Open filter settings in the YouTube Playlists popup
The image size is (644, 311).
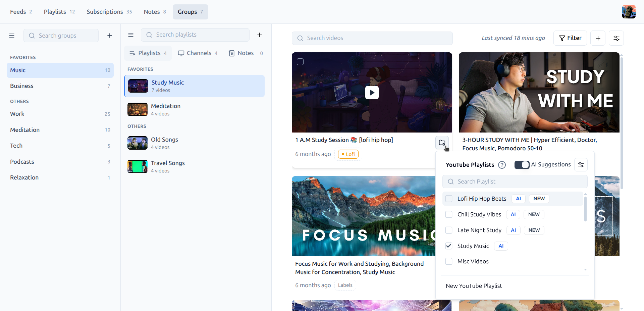pyautogui.click(x=581, y=165)
